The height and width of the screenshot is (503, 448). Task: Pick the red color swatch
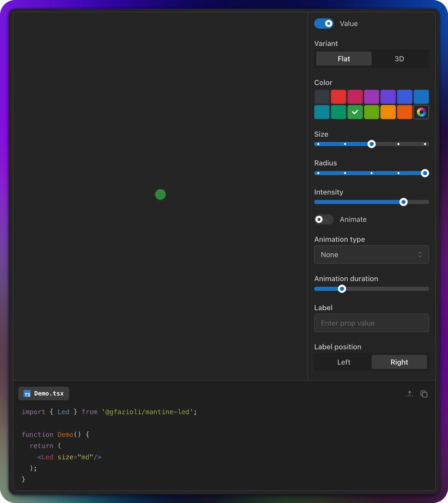(x=338, y=96)
